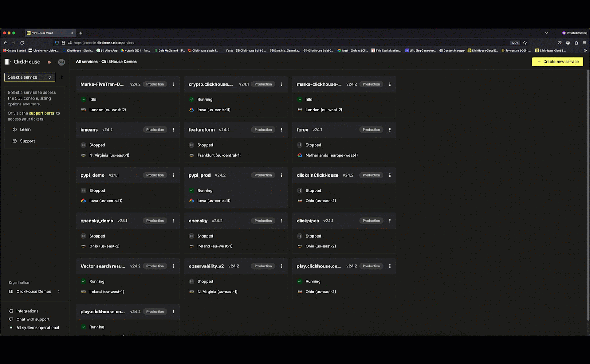
Task: Click the DM user avatar icon
Action: [61, 62]
